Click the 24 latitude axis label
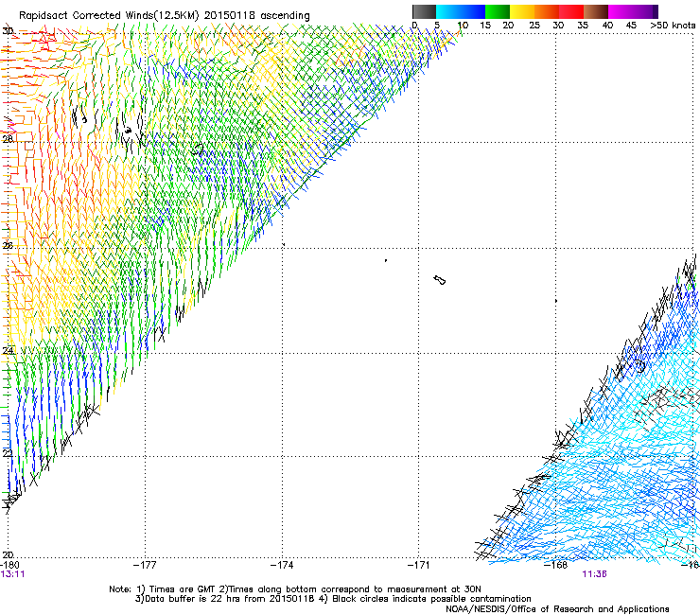The image size is (700, 615). (x=8, y=351)
